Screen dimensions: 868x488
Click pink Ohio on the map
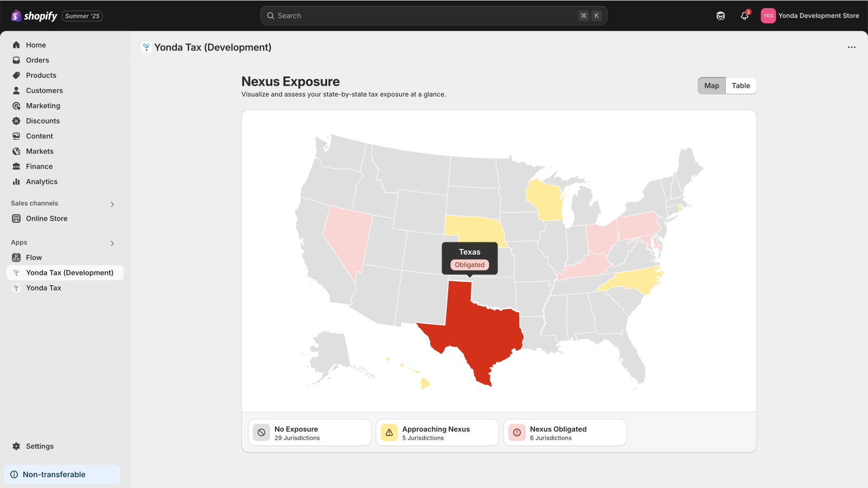click(x=601, y=237)
